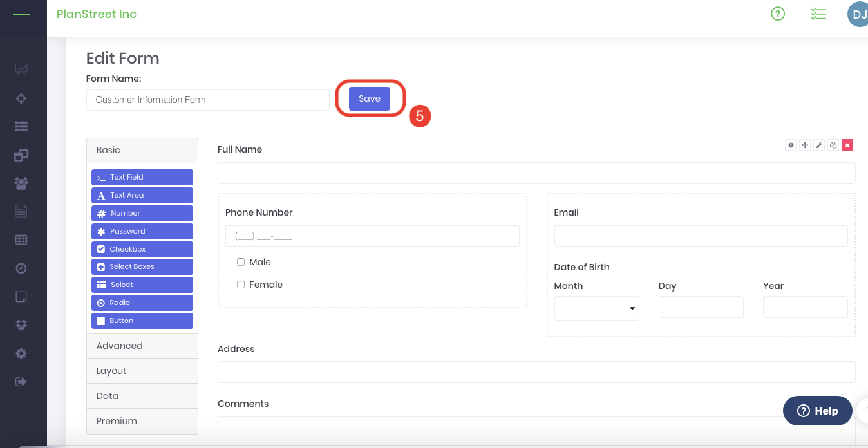Open the Dropbox icon in the sidebar
This screenshot has width=868, height=448.
pyautogui.click(x=21, y=325)
